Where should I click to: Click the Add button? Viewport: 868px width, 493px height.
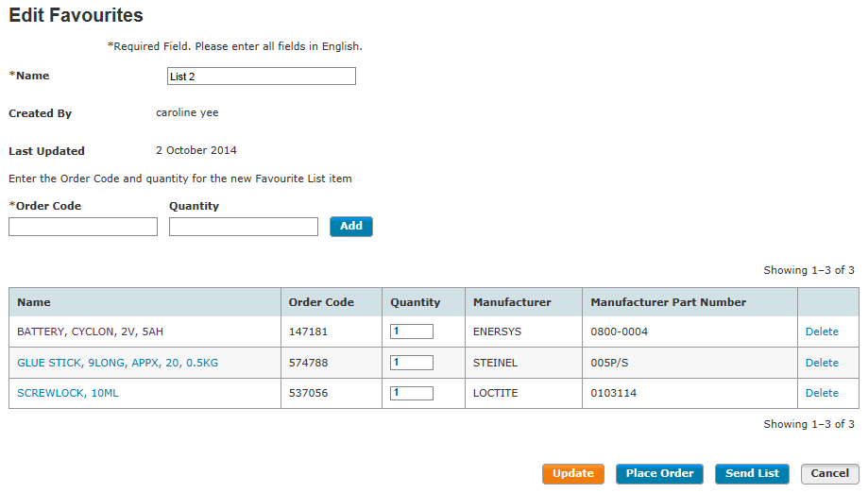351,227
